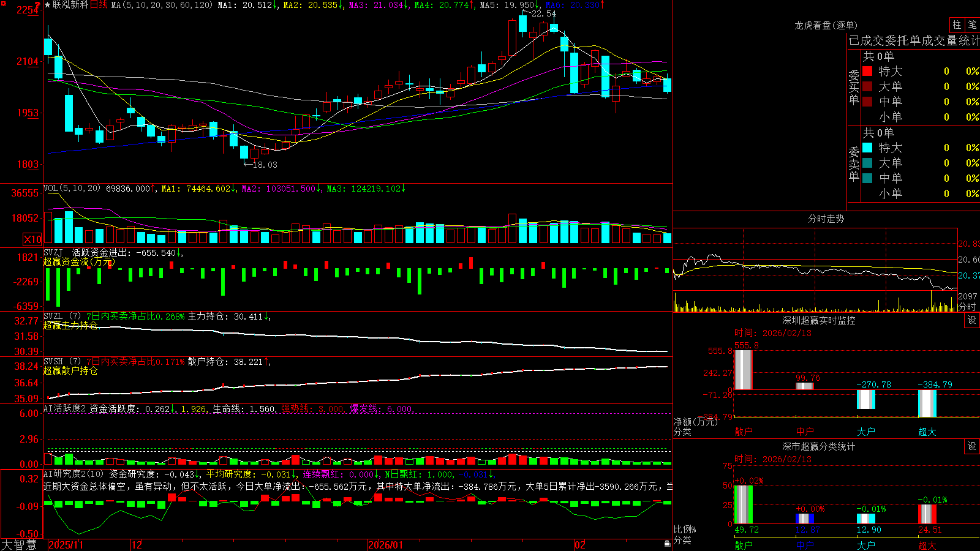Open the SVZL (7) indicator label
This screenshot has width=980, height=551.
pos(62,317)
